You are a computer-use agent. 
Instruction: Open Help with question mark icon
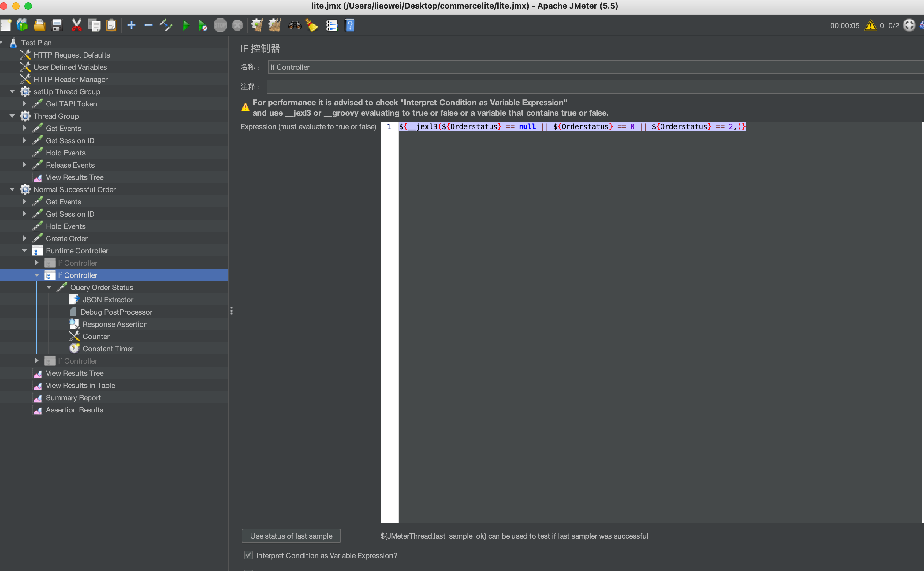pos(350,25)
